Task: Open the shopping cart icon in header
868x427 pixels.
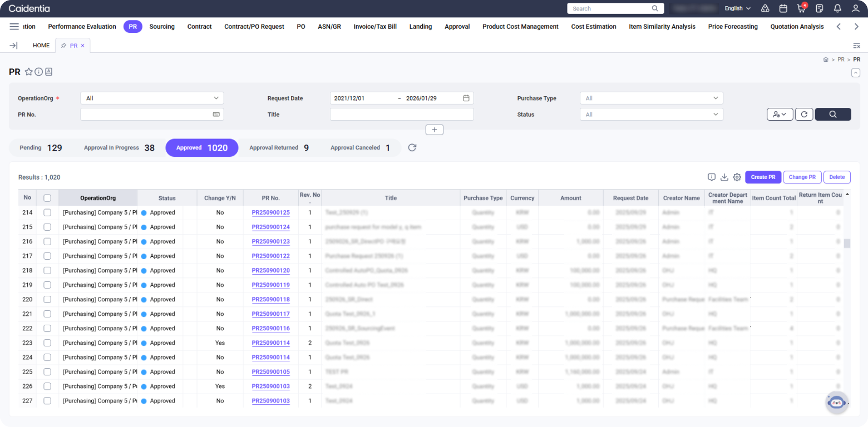Action: 801,8
